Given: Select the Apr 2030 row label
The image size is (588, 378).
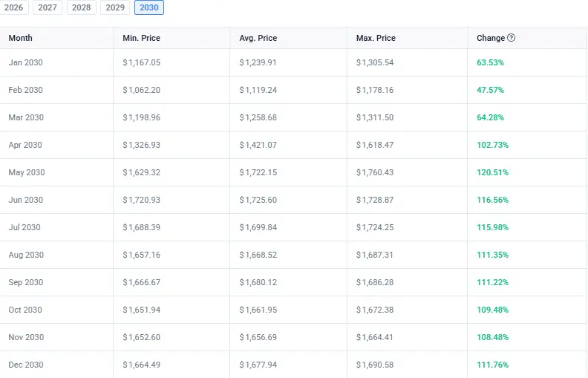Looking at the screenshot, I should [x=25, y=145].
